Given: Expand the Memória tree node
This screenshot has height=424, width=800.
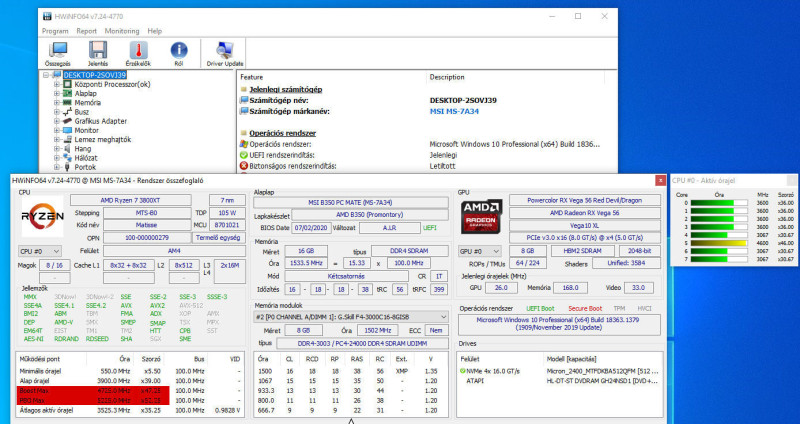Looking at the screenshot, I should tap(57, 103).
